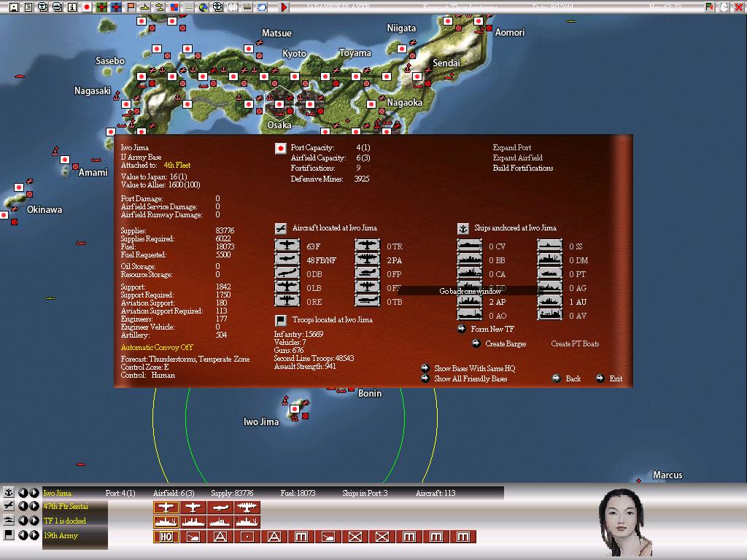Click the 0 LB level bomber icon
The image size is (747, 560).
(287, 287)
